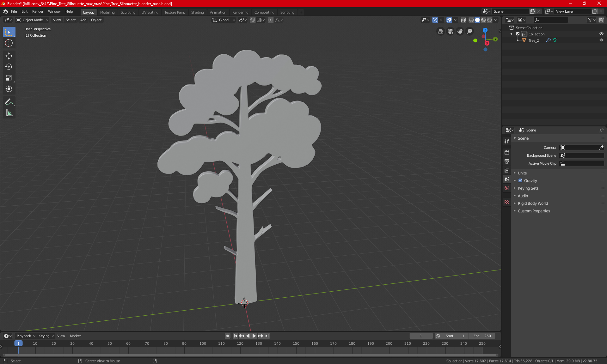Select the Move tool in toolbar

click(9, 56)
